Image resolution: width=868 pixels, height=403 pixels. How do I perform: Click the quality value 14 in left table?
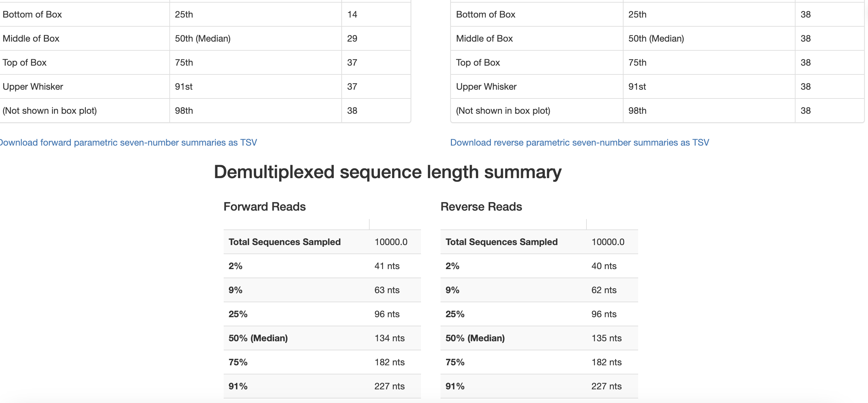pos(352,15)
